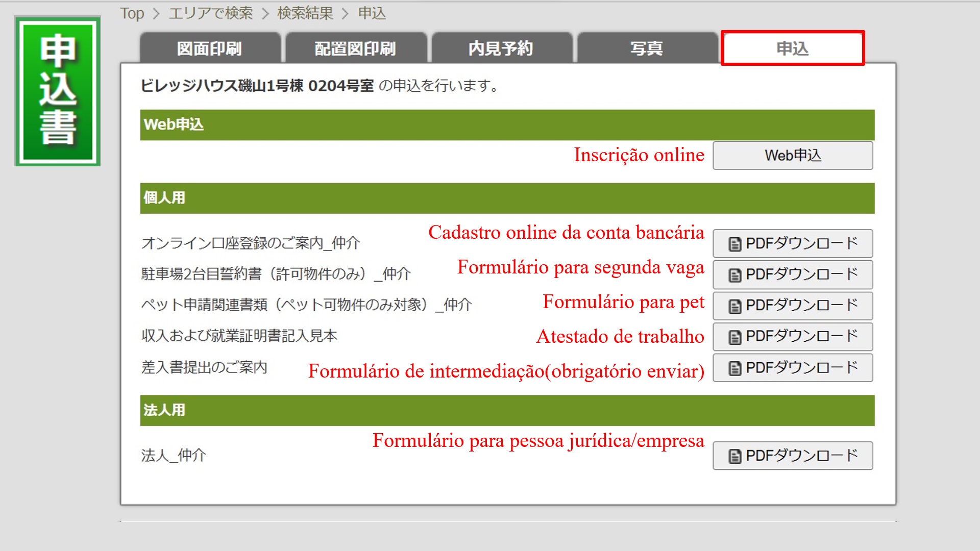Open the 図面印刷 tab
This screenshot has width=980, height=551.
point(210,48)
